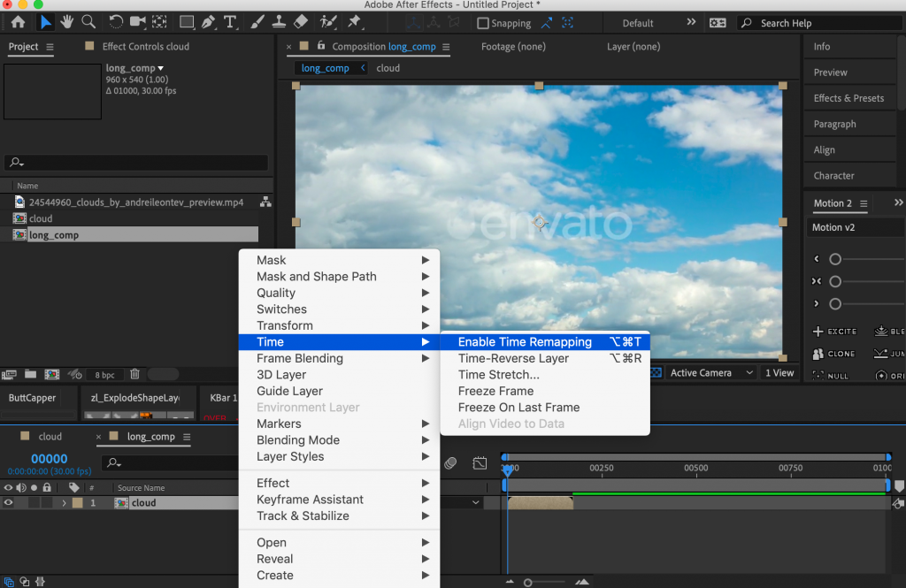The width and height of the screenshot is (906, 588).
Task: Toggle visibility eye of cloud layer
Action: pyautogui.click(x=9, y=503)
